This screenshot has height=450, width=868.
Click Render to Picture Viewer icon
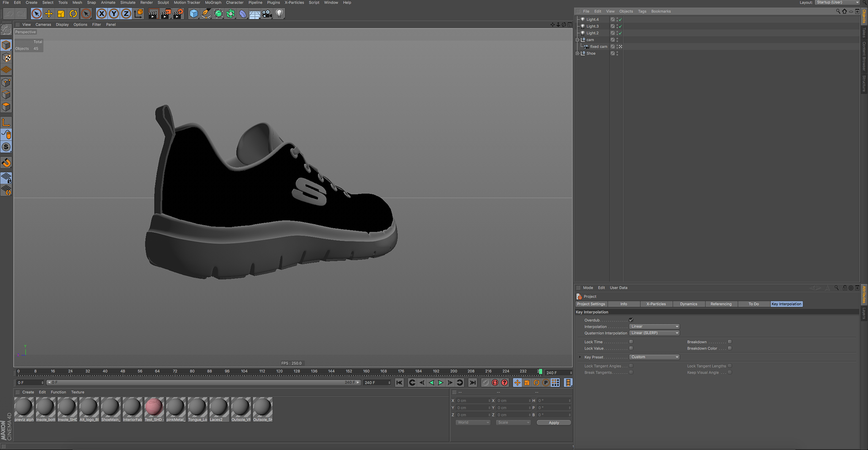165,14
